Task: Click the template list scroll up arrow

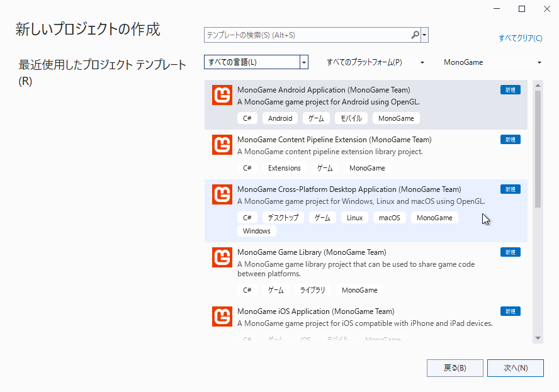Action: point(538,85)
